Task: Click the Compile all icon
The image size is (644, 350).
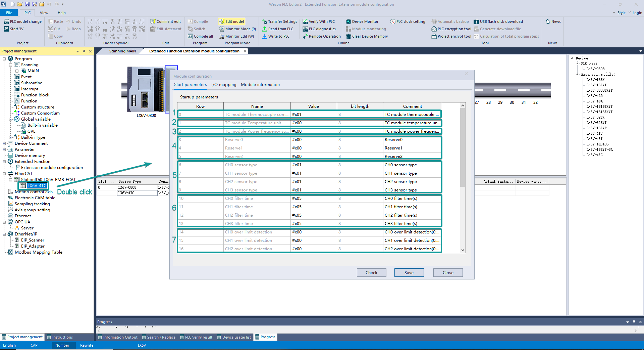Action: [190, 36]
